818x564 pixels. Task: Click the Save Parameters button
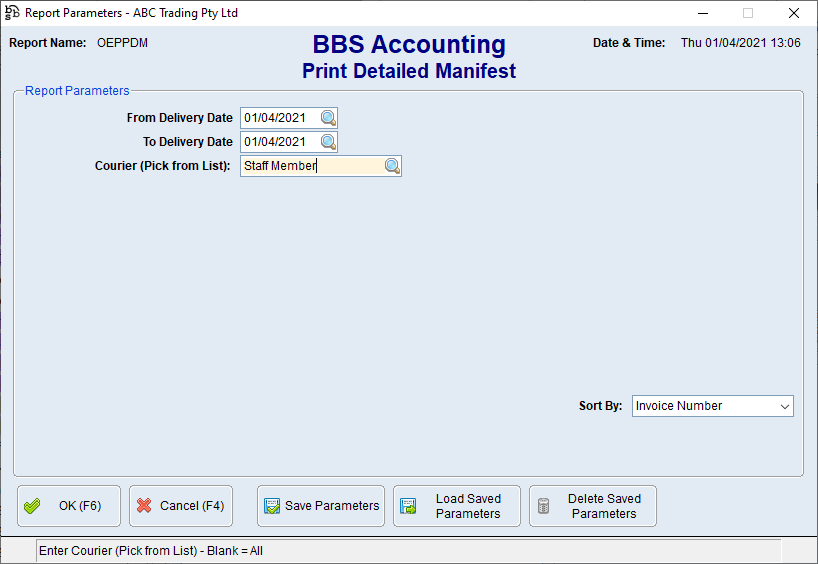coord(321,506)
